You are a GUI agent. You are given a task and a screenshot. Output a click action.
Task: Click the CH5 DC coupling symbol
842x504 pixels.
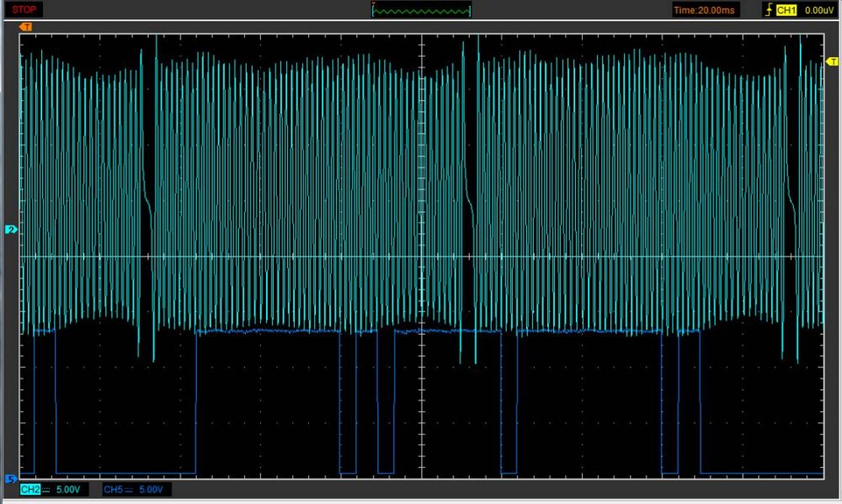128,490
